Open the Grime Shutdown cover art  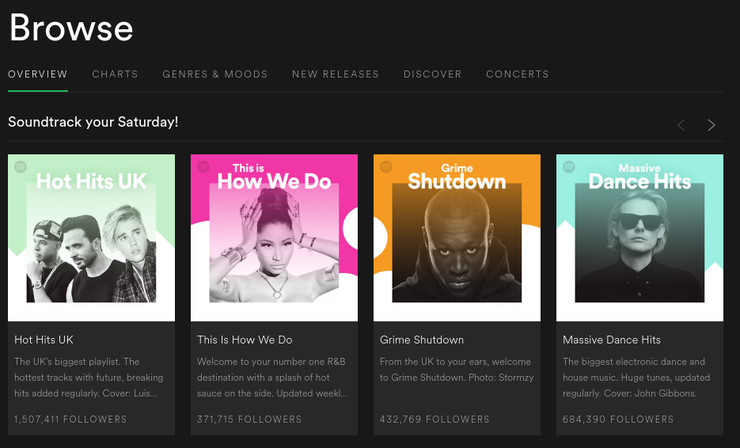(457, 238)
